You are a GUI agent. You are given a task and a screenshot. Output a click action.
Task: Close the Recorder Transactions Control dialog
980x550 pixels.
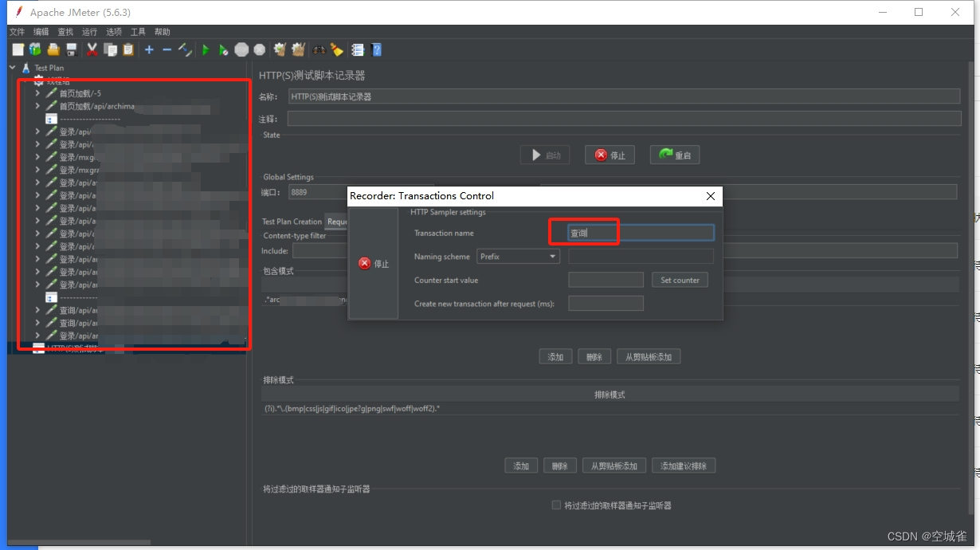pyautogui.click(x=711, y=196)
